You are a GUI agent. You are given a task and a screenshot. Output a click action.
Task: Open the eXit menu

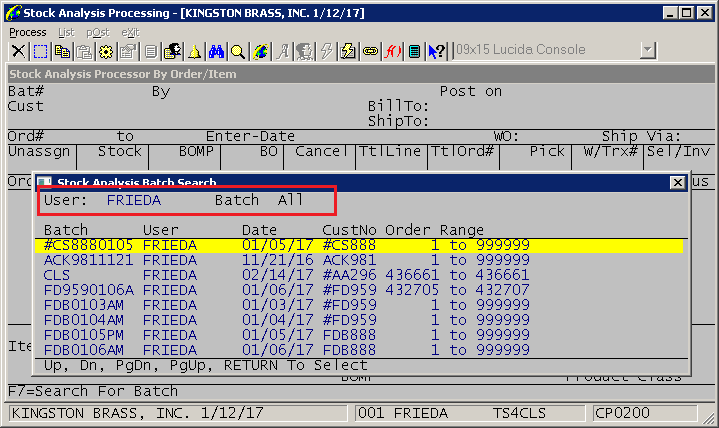click(x=130, y=32)
